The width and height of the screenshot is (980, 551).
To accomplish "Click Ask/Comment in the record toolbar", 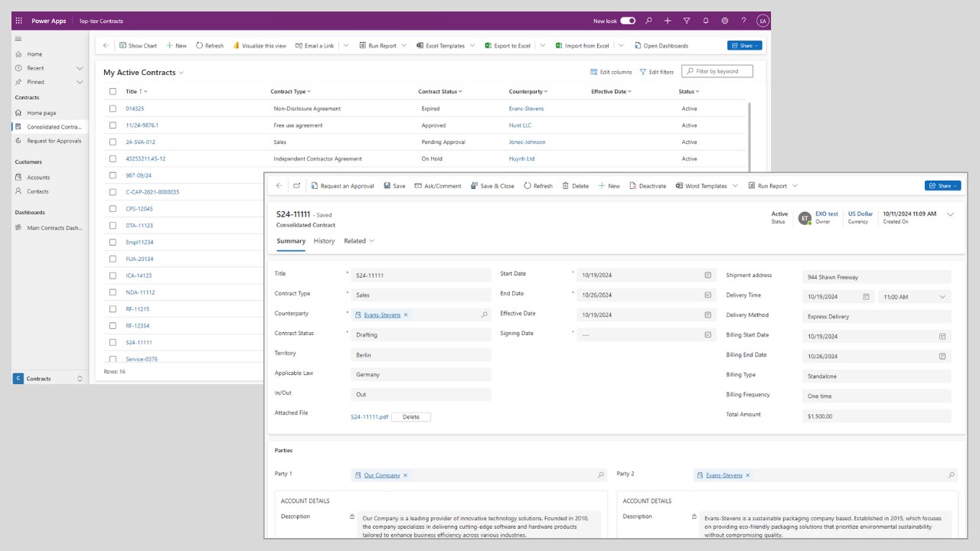I will pos(438,186).
